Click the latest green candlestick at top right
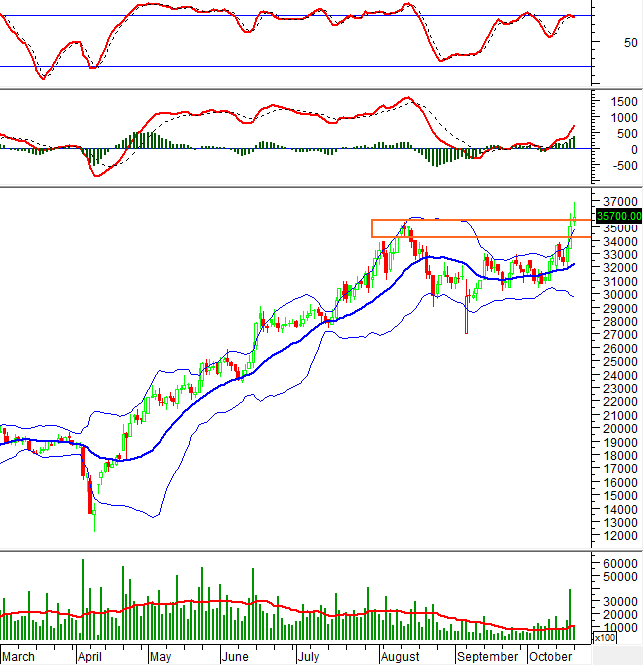This screenshot has height=665, width=643. pos(574,215)
